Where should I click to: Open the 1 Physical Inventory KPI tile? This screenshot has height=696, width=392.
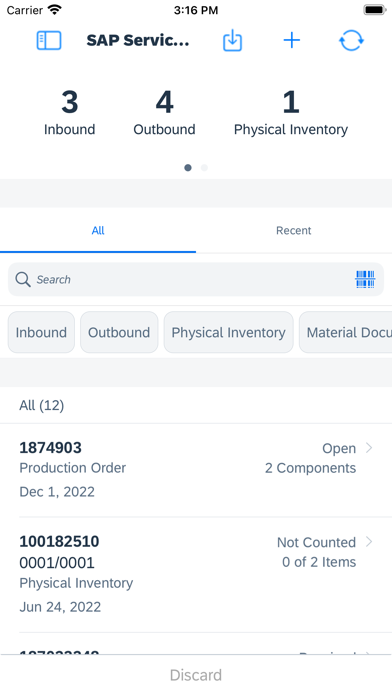point(291,113)
